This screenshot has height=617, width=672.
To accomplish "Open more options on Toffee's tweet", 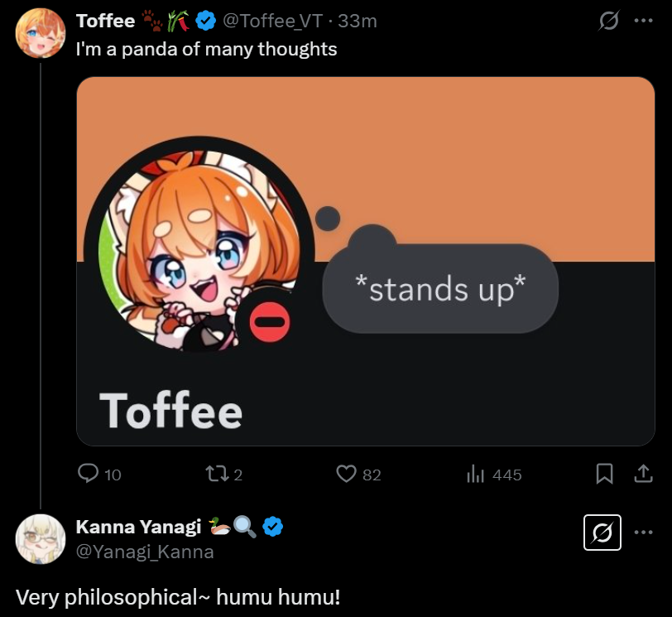I will point(643,22).
